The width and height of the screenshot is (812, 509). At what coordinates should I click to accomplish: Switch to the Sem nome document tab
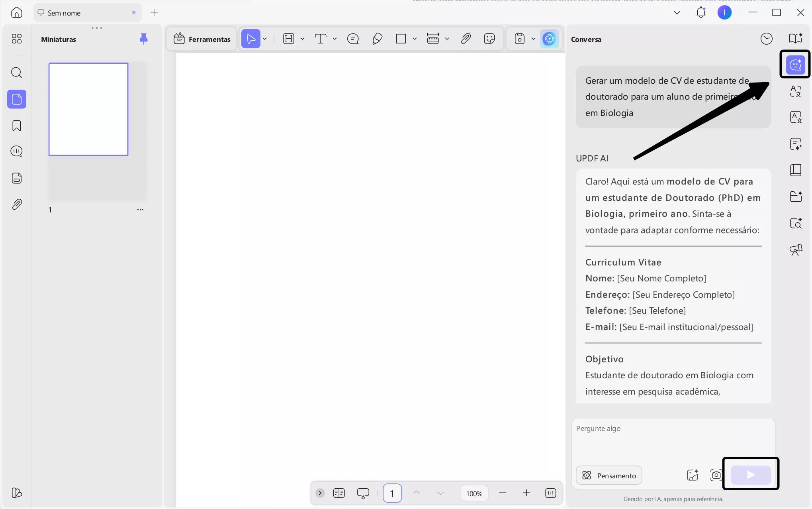pos(64,12)
